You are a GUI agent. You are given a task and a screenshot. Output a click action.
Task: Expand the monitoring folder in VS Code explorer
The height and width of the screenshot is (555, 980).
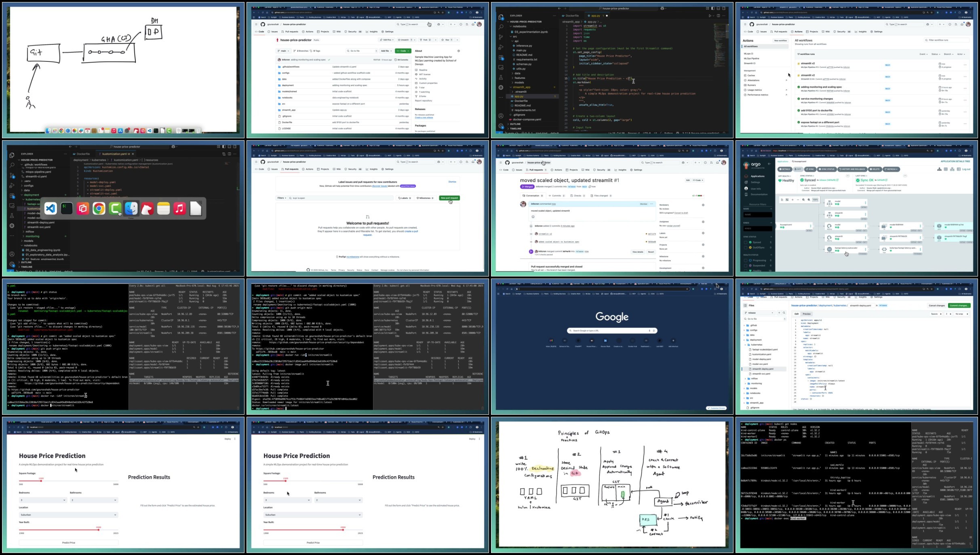32,236
